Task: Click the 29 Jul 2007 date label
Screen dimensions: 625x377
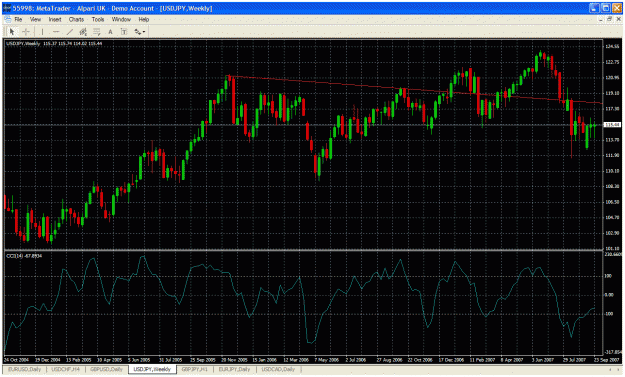Action: coord(574,360)
